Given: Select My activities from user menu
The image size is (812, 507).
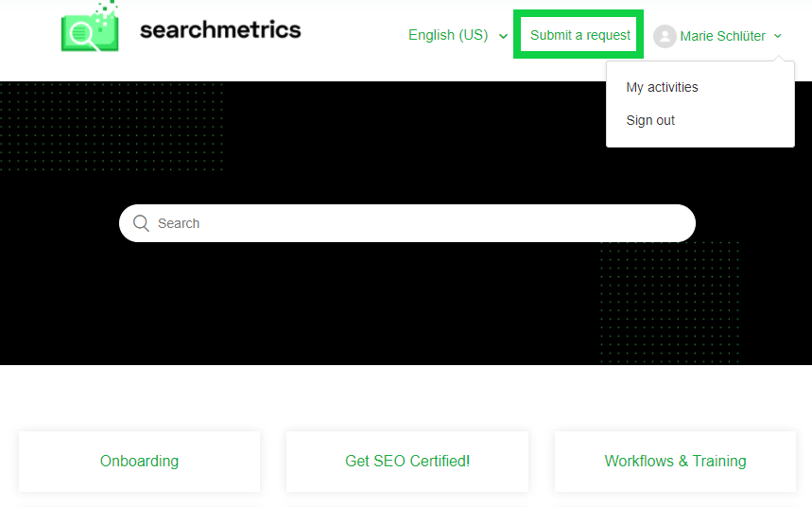Looking at the screenshot, I should point(662,87).
